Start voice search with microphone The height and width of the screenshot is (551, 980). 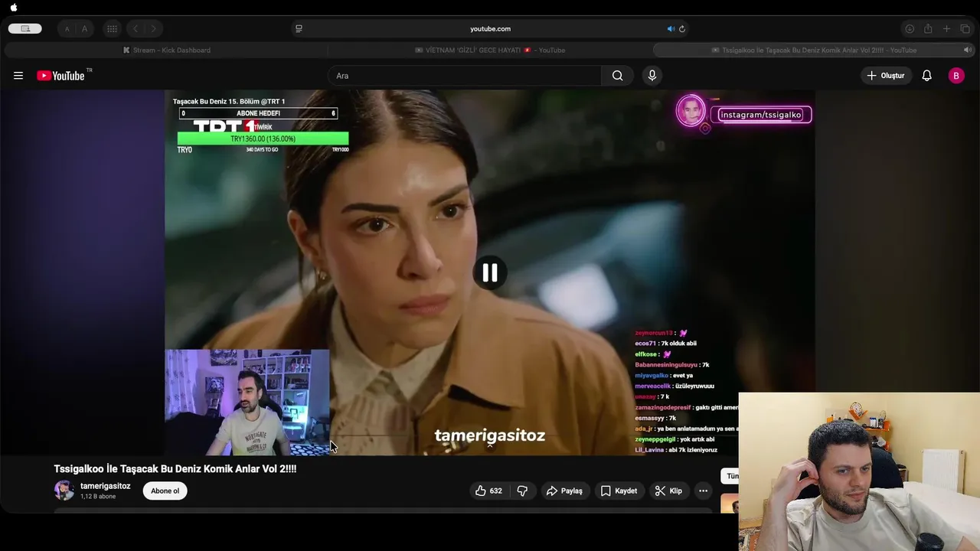pyautogui.click(x=652, y=76)
